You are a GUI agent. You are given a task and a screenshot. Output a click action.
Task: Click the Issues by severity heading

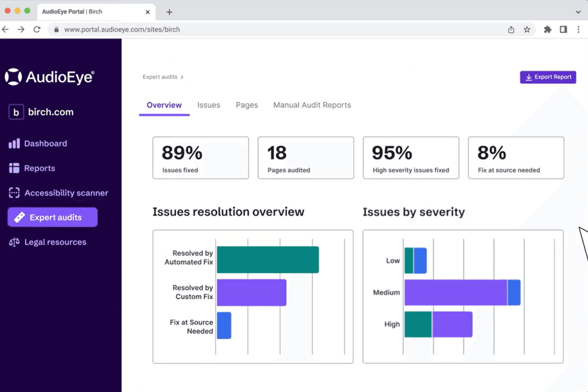click(414, 212)
